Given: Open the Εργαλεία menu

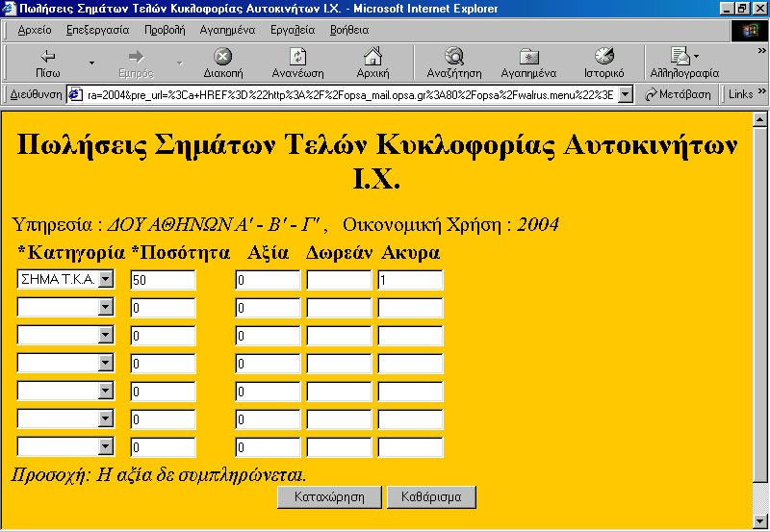Looking at the screenshot, I should pyautogui.click(x=292, y=30).
